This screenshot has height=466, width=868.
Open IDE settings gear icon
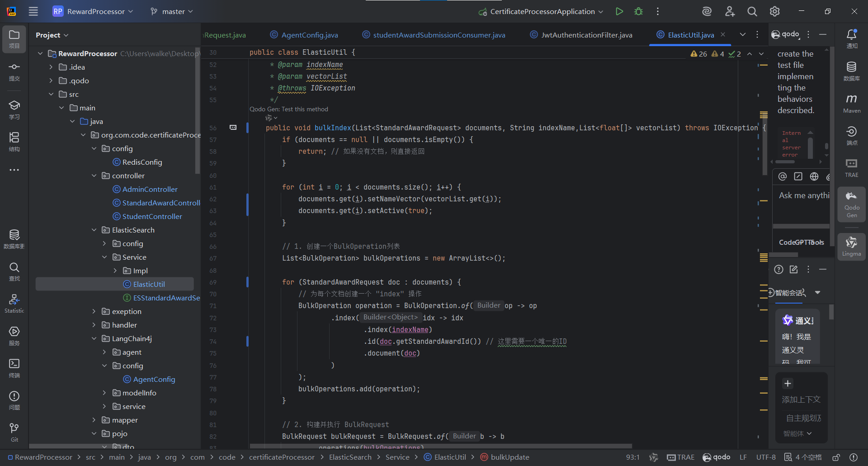tap(774, 11)
